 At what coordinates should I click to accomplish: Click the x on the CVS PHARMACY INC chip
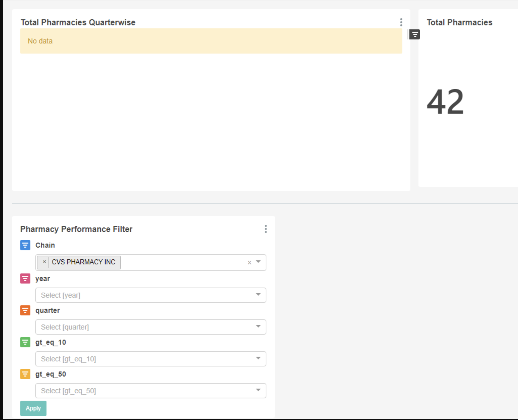[x=44, y=262]
